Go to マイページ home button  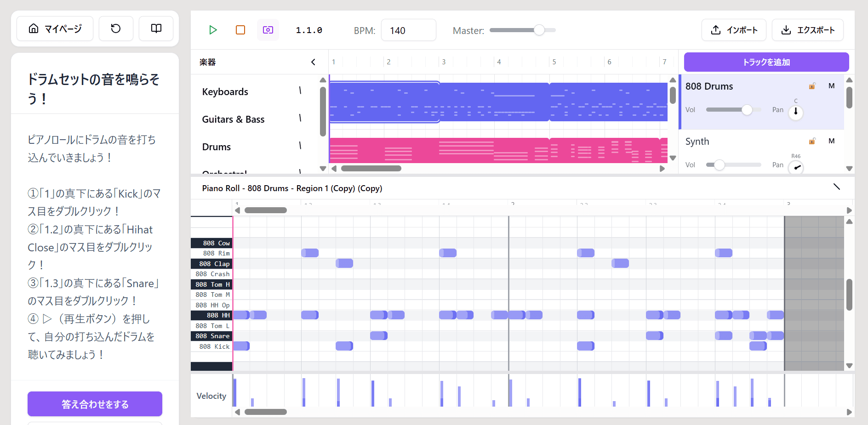[x=55, y=28]
